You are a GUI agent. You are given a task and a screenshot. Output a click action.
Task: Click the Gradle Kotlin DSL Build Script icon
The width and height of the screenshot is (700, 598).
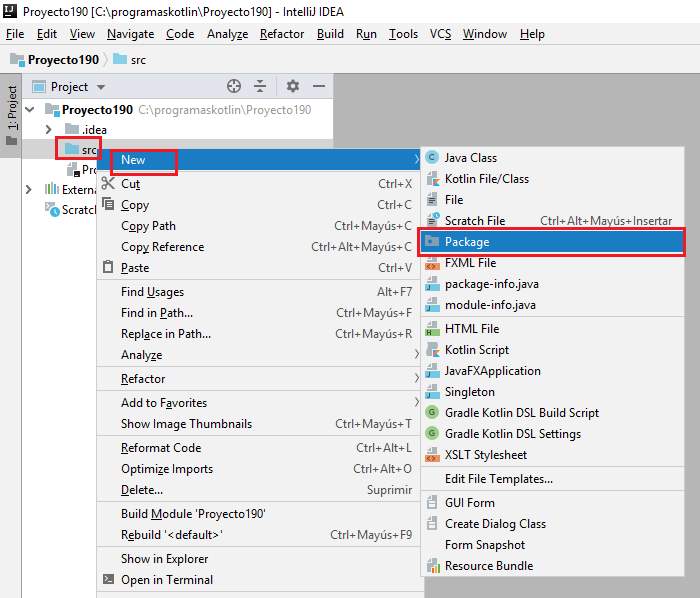point(432,412)
